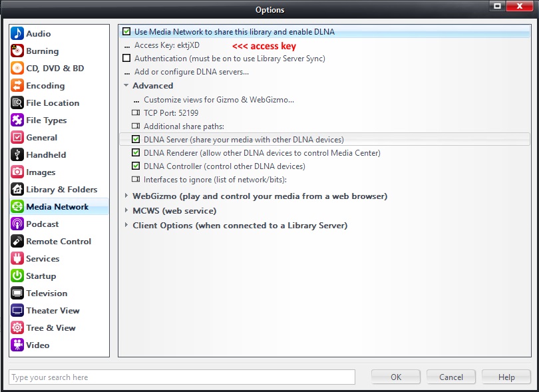Collapse the Advanced section
Screen dimensions: 539x392
click(x=126, y=86)
